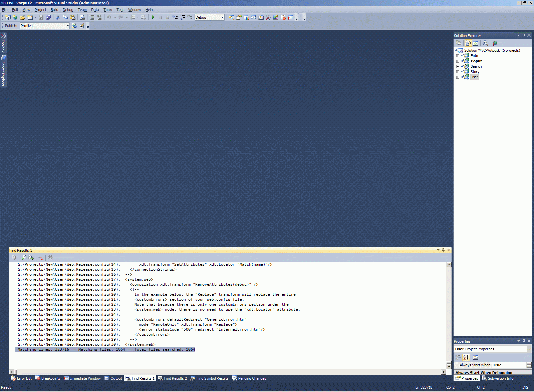
Task: Switch to the Subversion Info tab
Action: coord(498,378)
